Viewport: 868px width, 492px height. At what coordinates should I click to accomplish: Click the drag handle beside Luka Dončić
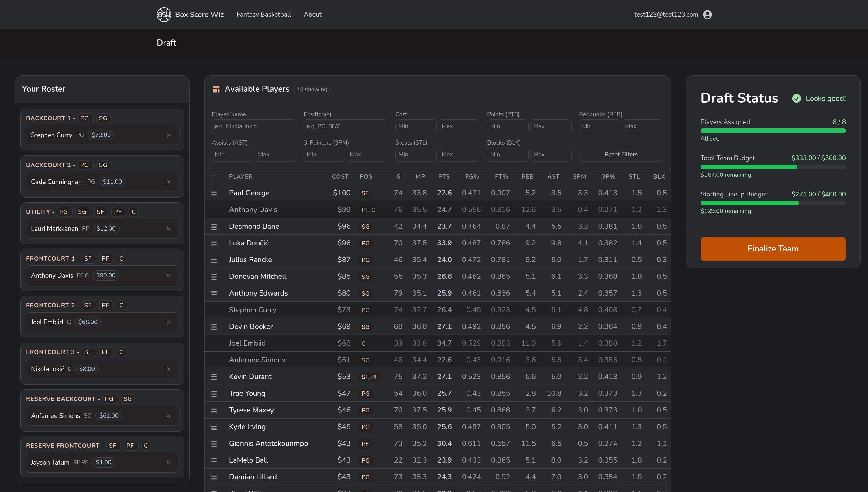coord(214,243)
